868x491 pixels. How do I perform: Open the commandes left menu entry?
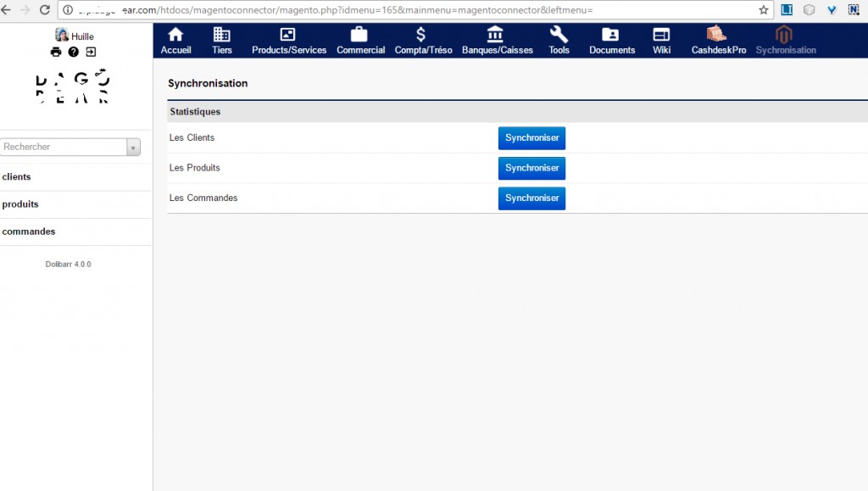tap(29, 232)
